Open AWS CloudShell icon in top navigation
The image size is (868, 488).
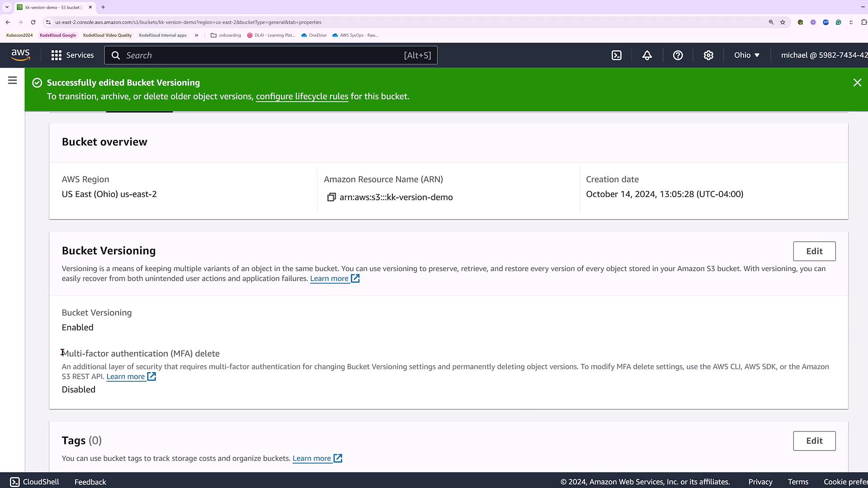click(617, 55)
